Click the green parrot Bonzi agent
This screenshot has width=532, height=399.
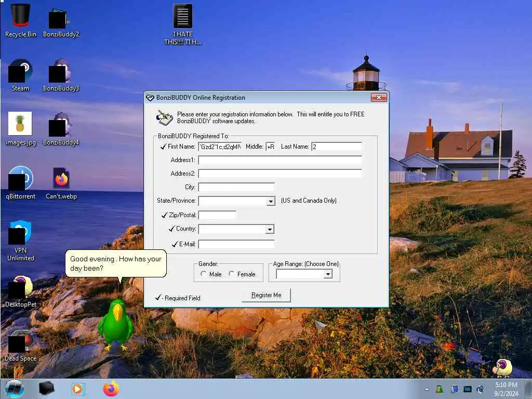[x=116, y=324]
